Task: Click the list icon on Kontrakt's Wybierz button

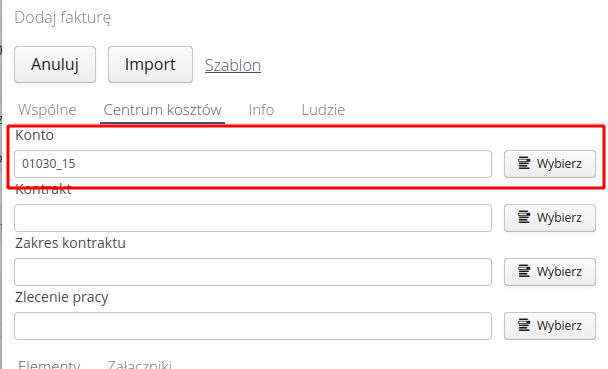Action: [x=524, y=217]
